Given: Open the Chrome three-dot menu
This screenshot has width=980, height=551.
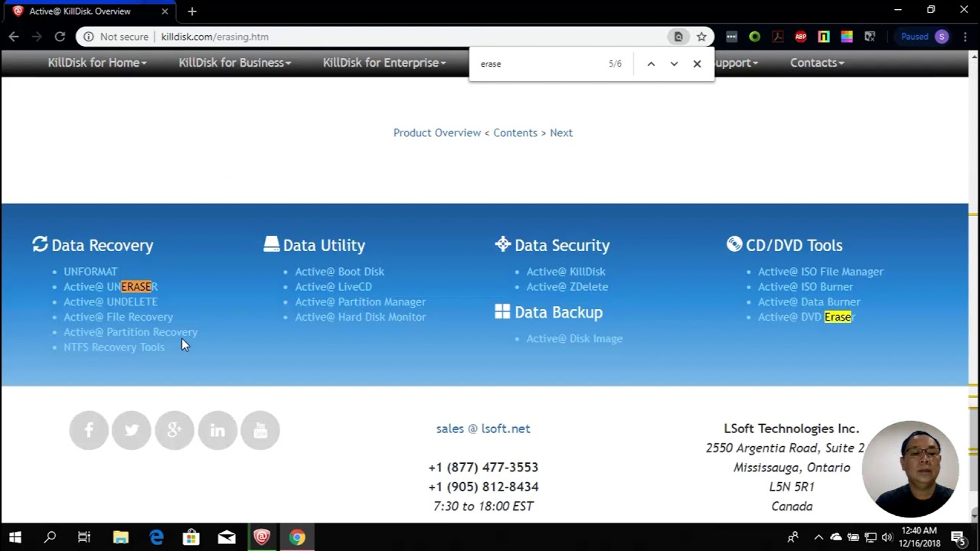Looking at the screenshot, I should [965, 37].
